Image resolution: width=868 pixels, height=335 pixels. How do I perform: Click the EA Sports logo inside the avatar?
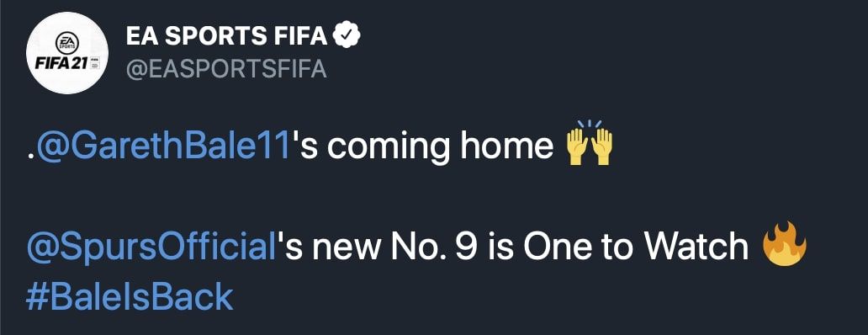tap(67, 43)
